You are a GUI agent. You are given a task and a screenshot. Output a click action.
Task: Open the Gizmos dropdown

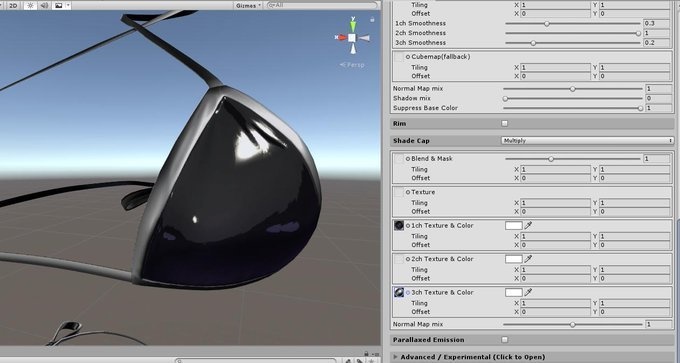tap(248, 6)
